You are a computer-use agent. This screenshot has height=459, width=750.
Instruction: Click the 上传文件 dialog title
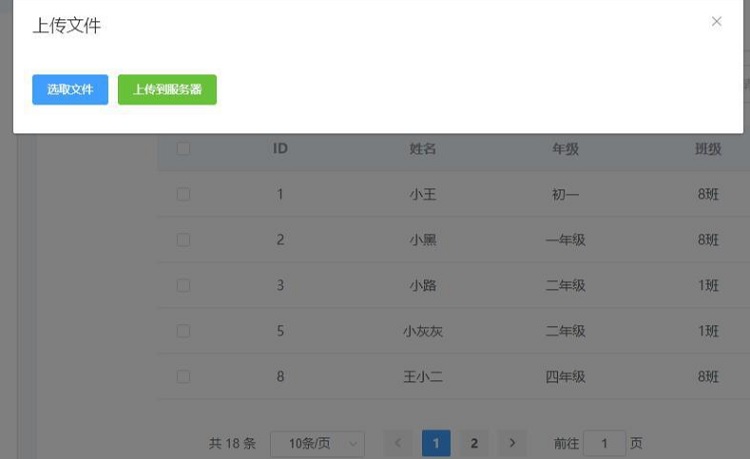(x=67, y=26)
